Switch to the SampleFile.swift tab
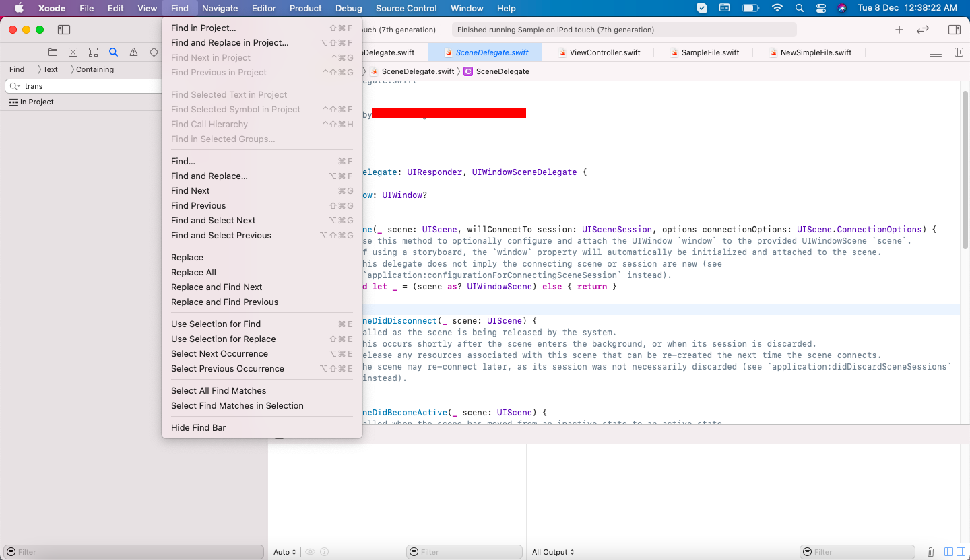Image resolution: width=970 pixels, height=560 pixels. [703, 53]
